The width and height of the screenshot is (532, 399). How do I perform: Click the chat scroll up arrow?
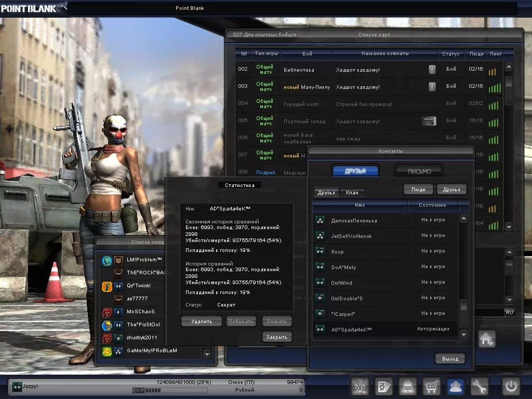click(x=509, y=252)
